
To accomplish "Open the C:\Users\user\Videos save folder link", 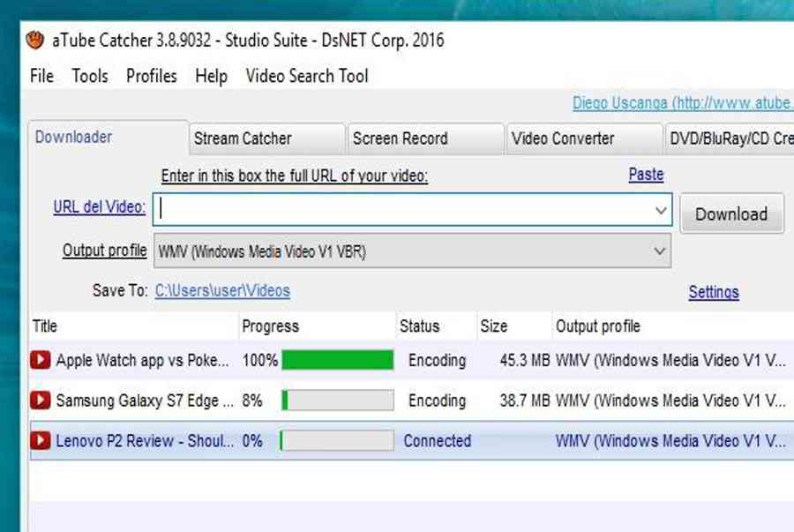I will tap(222, 290).
